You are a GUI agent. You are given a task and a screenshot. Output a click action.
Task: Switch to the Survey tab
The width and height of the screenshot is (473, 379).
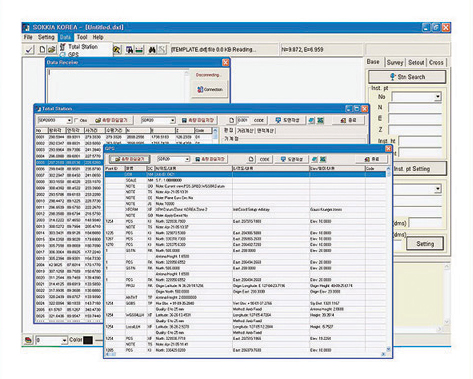pyautogui.click(x=395, y=62)
